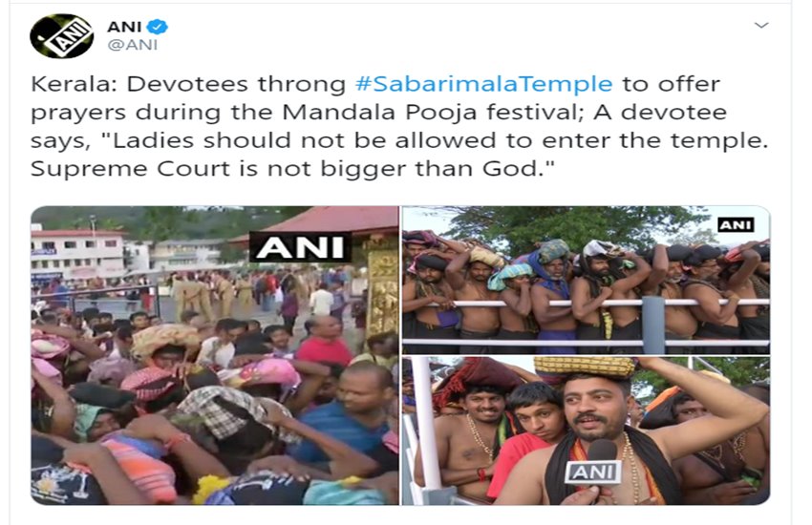Click the ANI microphone label in interview photo

593,472
